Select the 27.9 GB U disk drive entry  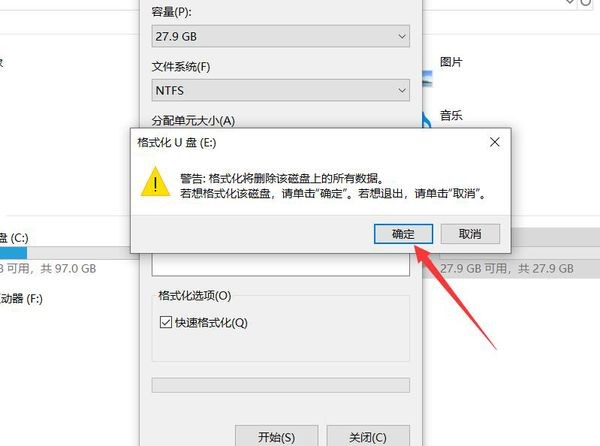pyautogui.click(x=511, y=253)
